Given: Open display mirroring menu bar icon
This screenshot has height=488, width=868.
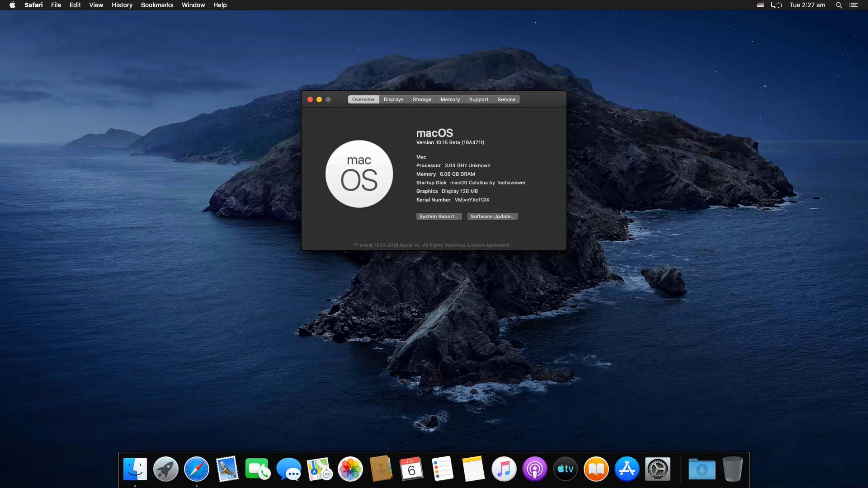Looking at the screenshot, I should point(776,5).
